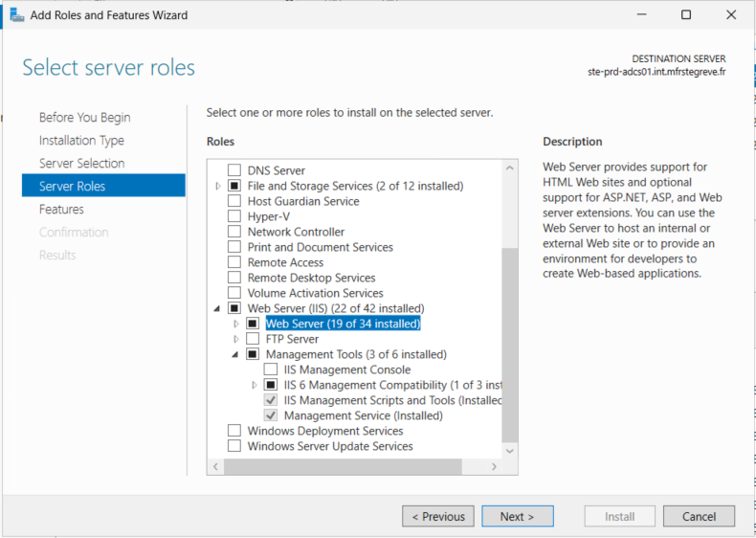Select the Hyper-V role label

coord(269,216)
